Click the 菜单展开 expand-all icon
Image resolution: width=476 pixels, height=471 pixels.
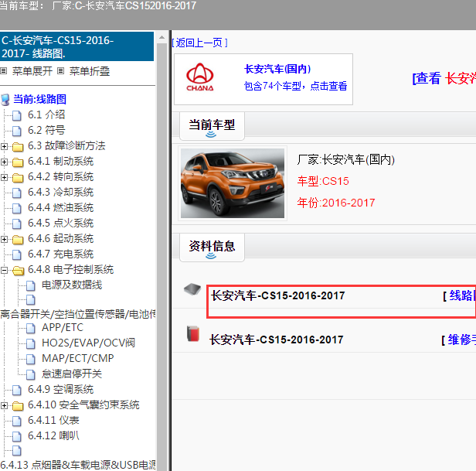pyautogui.click(x=3, y=71)
